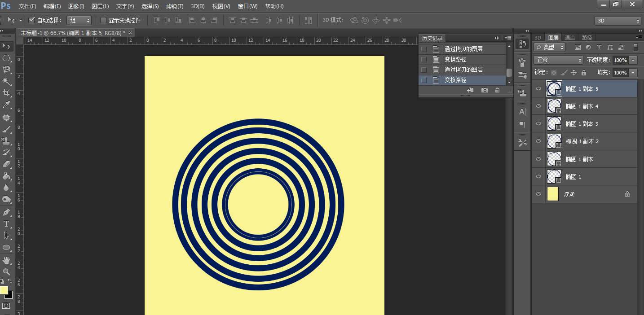Select the Ellipse shape tool

click(7, 247)
